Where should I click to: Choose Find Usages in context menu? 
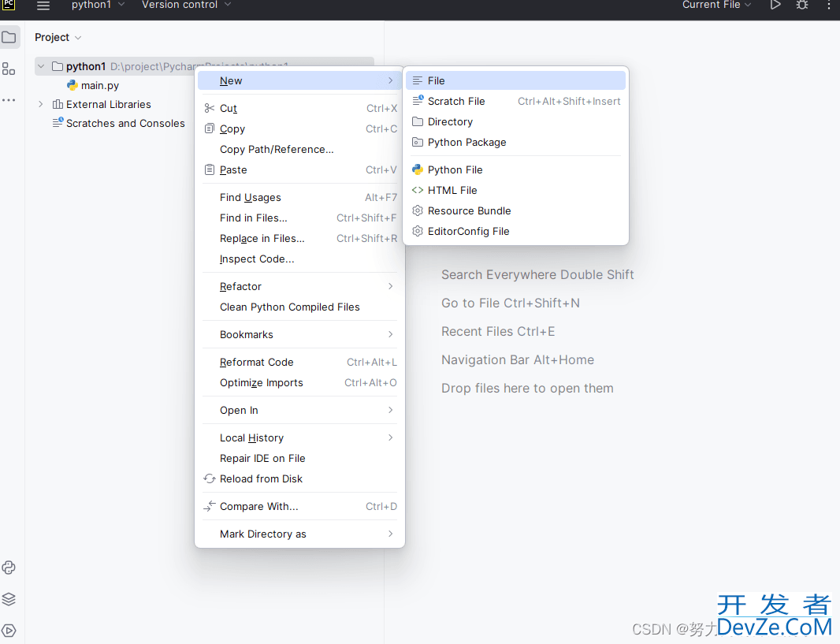pos(300,197)
